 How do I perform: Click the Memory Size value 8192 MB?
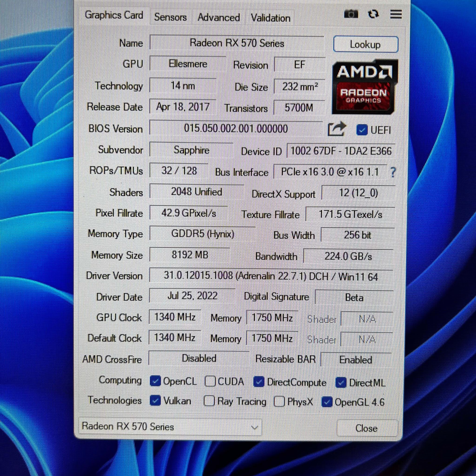click(190, 255)
